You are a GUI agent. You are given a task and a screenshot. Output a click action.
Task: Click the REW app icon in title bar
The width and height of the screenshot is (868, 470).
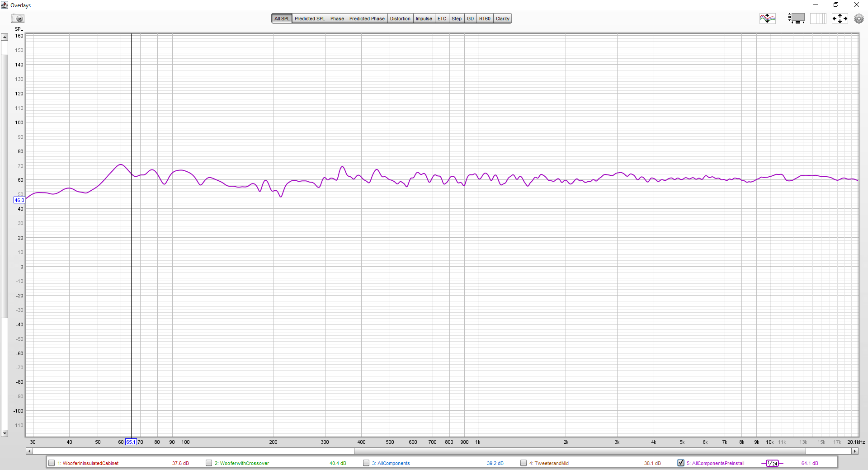pos(5,5)
